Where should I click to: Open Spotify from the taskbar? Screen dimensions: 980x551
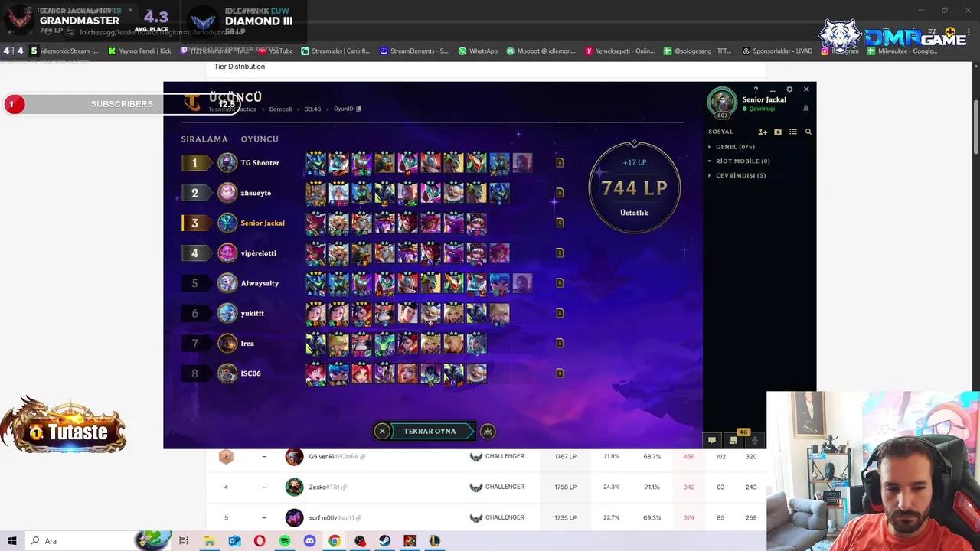pos(285,541)
